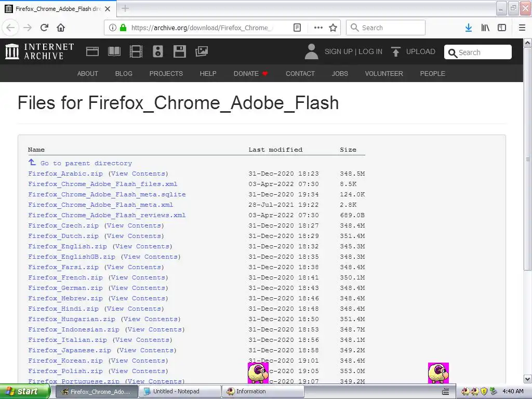Click the Firefox toolbar search field
532x399 pixels.
[385, 28]
